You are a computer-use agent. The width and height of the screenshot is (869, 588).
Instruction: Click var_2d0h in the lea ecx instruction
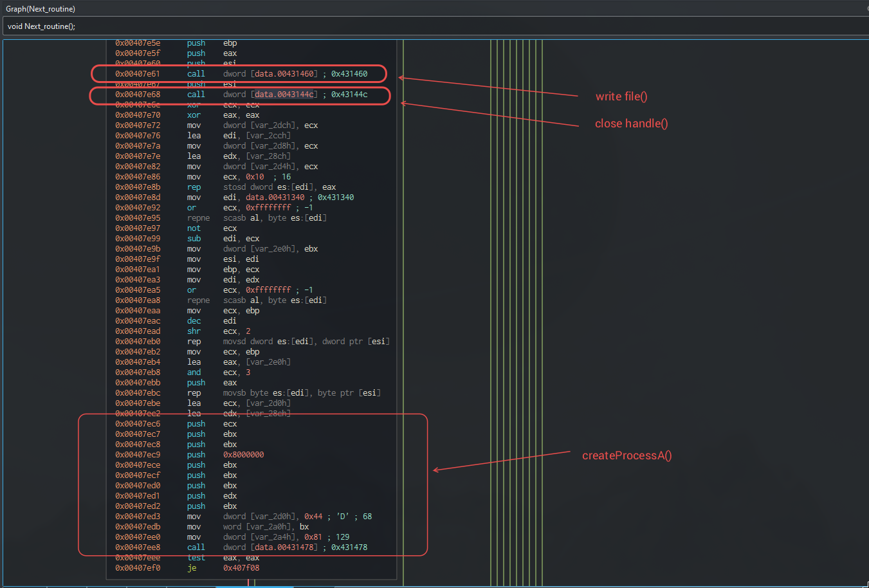[x=268, y=403]
